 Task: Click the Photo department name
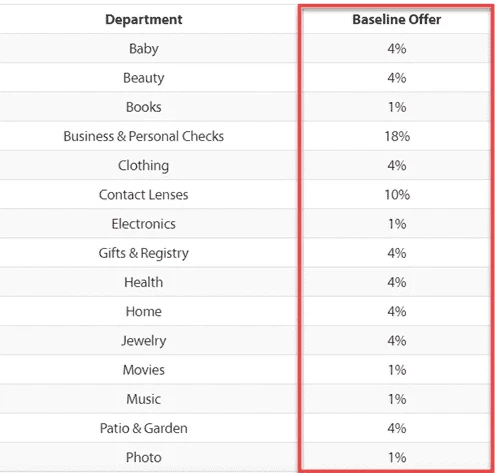[144, 457]
